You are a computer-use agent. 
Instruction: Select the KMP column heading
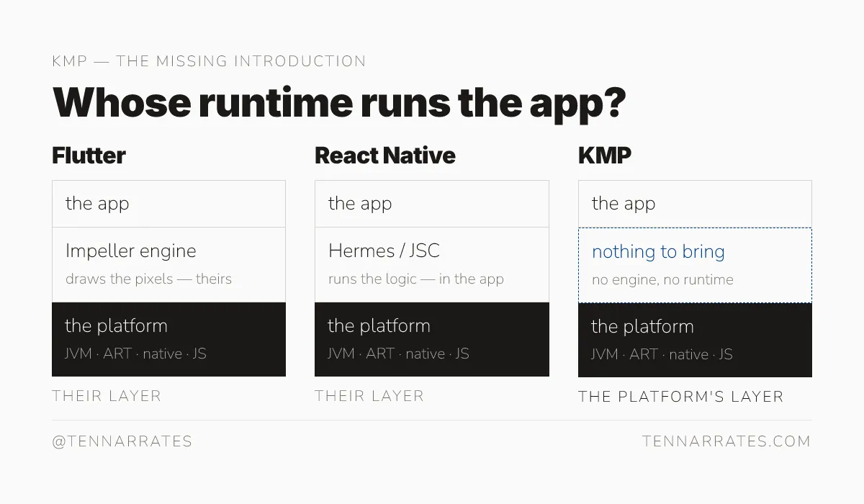click(x=605, y=156)
